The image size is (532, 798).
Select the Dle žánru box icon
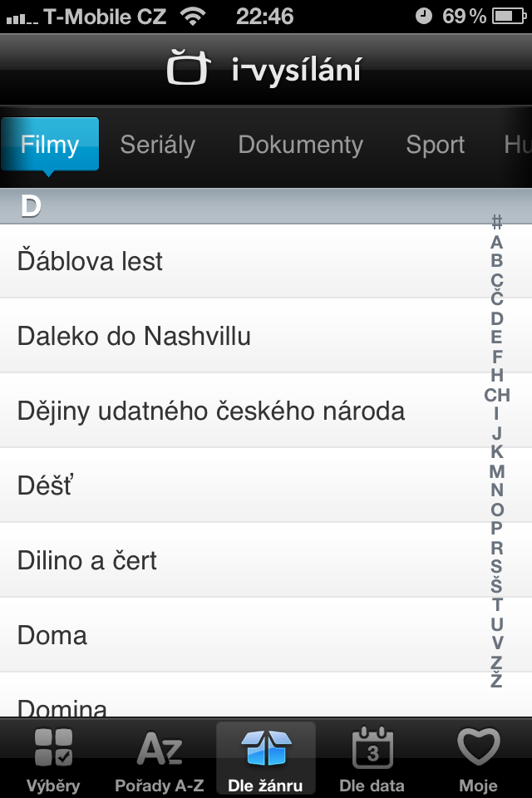tap(266, 746)
